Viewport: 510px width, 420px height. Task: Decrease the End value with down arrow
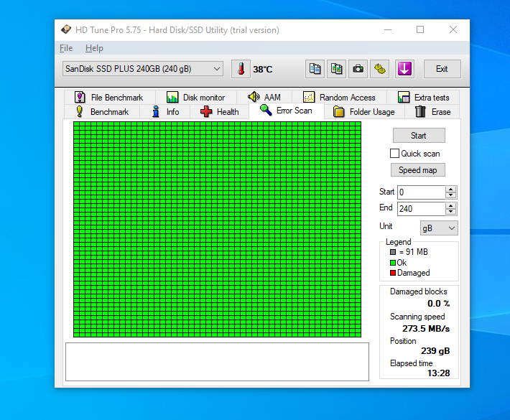click(x=451, y=212)
